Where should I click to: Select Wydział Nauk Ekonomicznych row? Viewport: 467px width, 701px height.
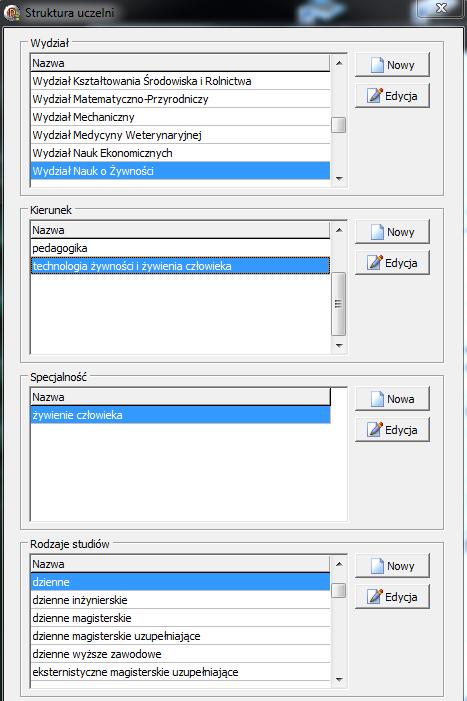(181, 153)
